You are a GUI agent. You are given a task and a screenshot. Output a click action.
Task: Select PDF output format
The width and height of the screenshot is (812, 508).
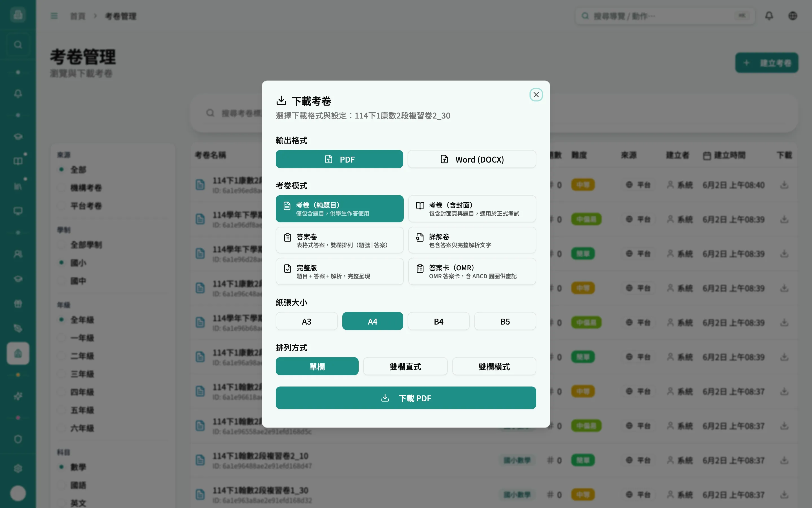pos(339,159)
